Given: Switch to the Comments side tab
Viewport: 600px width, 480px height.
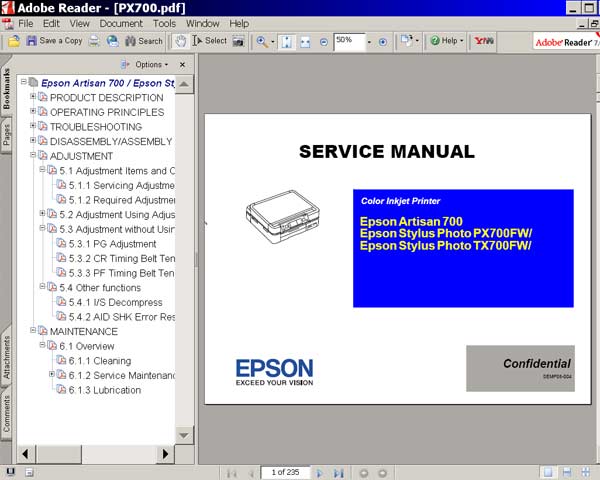Looking at the screenshot, I should [x=7, y=414].
